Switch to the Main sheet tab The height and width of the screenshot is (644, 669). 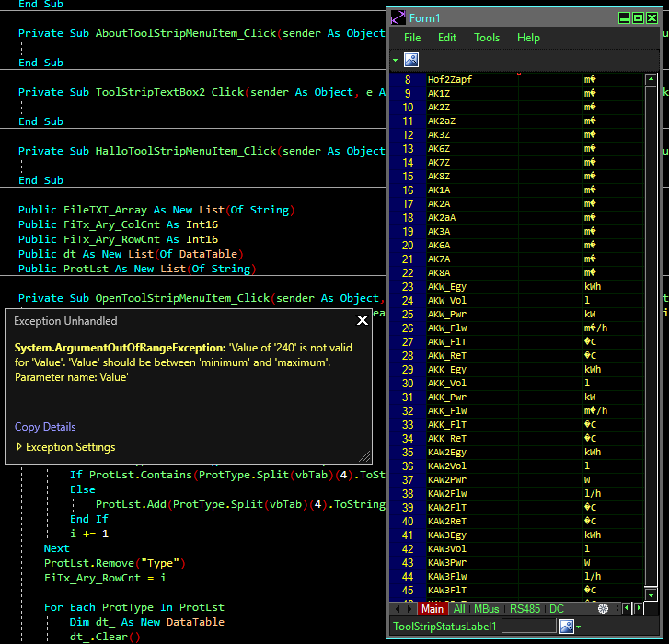point(433,609)
